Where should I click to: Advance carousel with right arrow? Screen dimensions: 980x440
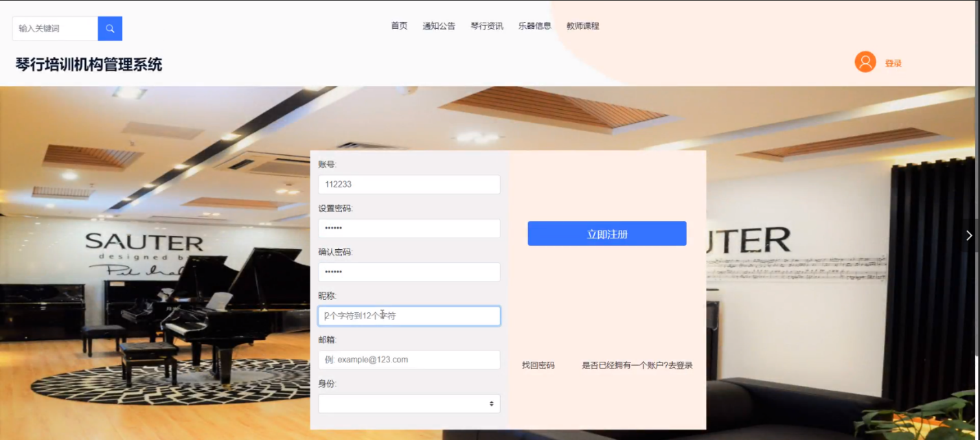pos(969,235)
